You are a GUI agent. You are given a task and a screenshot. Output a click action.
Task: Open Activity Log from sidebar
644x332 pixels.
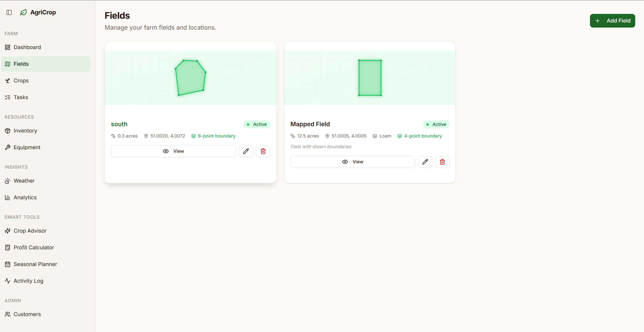[x=28, y=281]
